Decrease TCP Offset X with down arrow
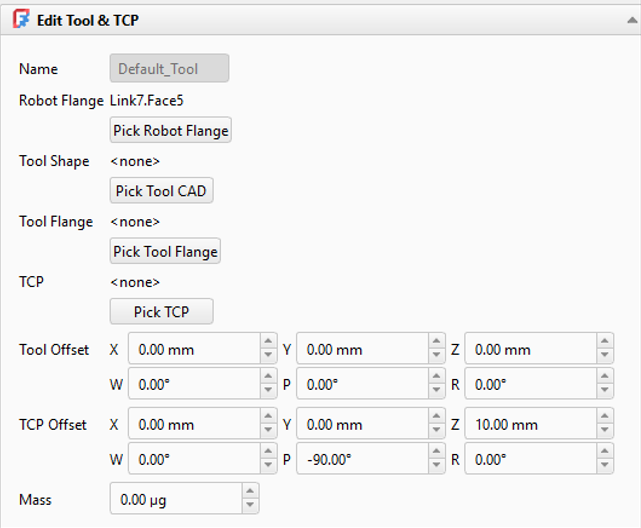Image resolution: width=641 pixels, height=528 pixels. click(x=268, y=430)
